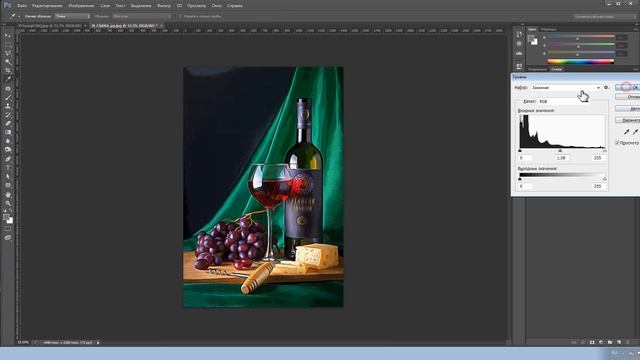The height and width of the screenshot is (360, 640).
Task: Open the Выделение menu
Action: (x=141, y=6)
